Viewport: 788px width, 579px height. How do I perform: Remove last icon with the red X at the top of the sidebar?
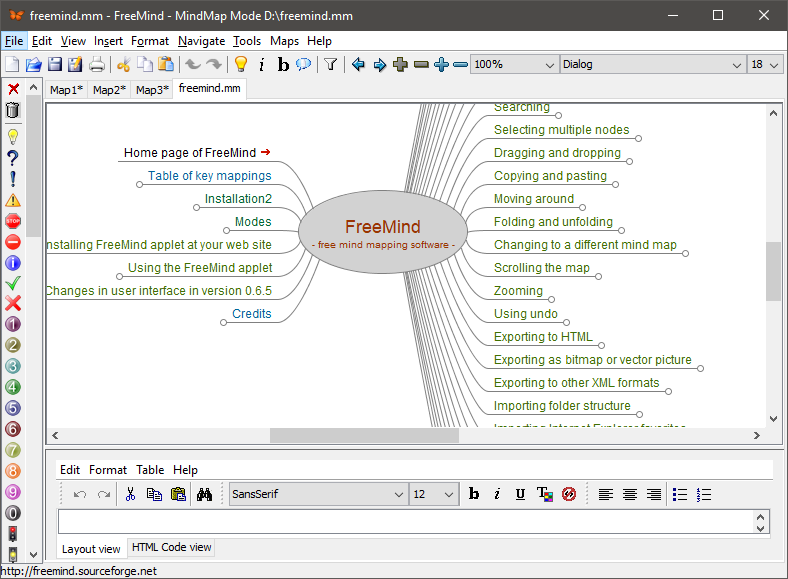(x=14, y=89)
